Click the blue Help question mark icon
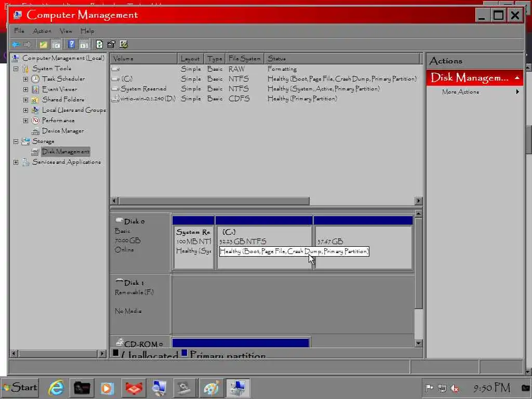Image resolution: width=532 pixels, height=399 pixels. click(71, 45)
